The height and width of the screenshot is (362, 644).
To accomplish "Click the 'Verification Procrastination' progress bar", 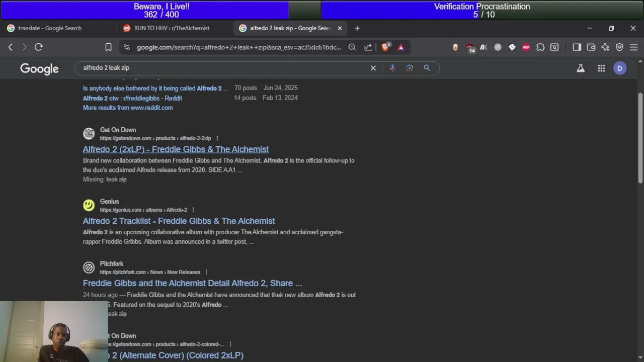I will click(x=482, y=10).
